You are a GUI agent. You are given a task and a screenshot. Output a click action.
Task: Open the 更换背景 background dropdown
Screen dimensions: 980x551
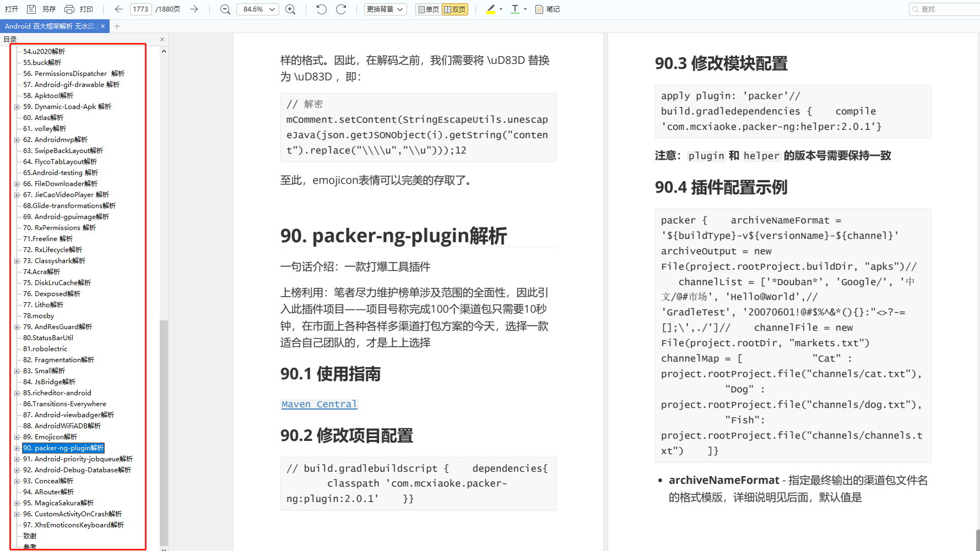click(386, 9)
